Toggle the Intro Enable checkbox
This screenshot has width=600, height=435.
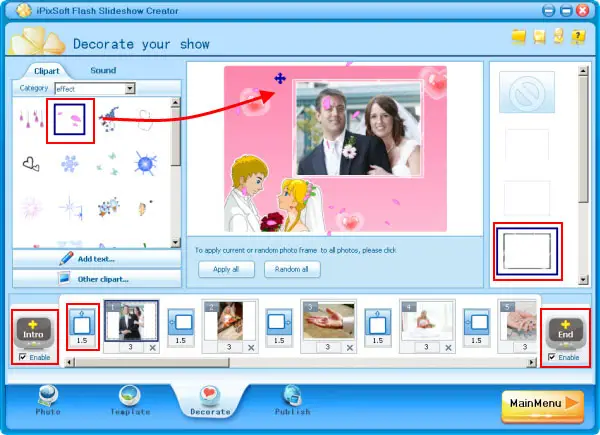[23, 357]
